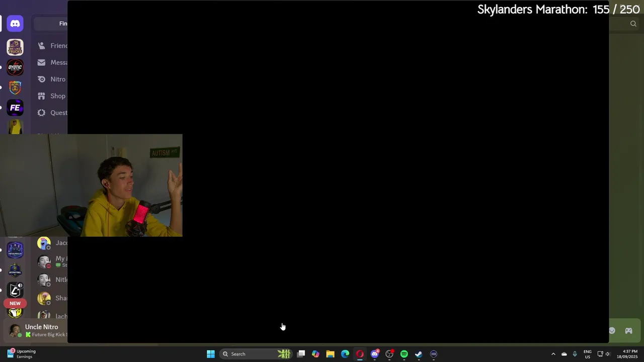Open direct message with Jaco user

coord(52,243)
